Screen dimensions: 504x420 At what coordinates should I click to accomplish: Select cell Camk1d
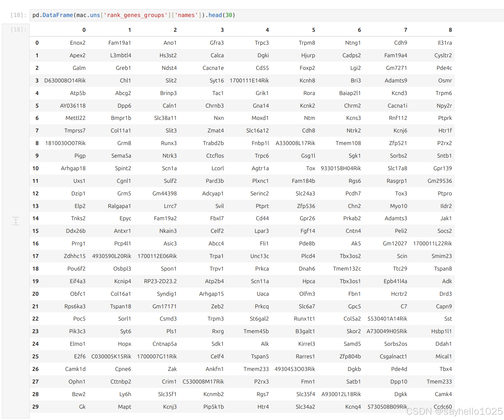[x=75, y=369]
